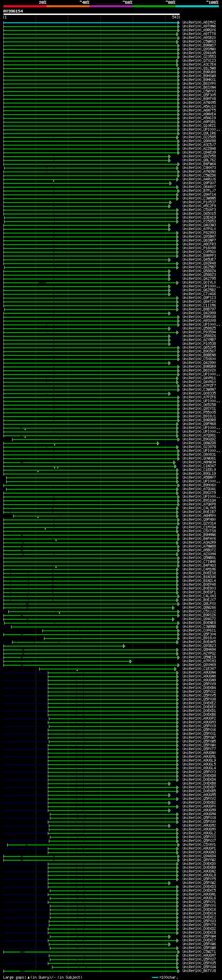
Task: Select the UniRef100_A3C7E4 label
Action: (199, 65)
